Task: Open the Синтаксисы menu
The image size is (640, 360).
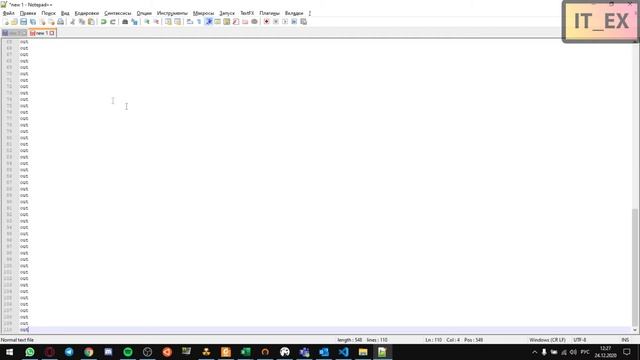Action: click(118, 13)
